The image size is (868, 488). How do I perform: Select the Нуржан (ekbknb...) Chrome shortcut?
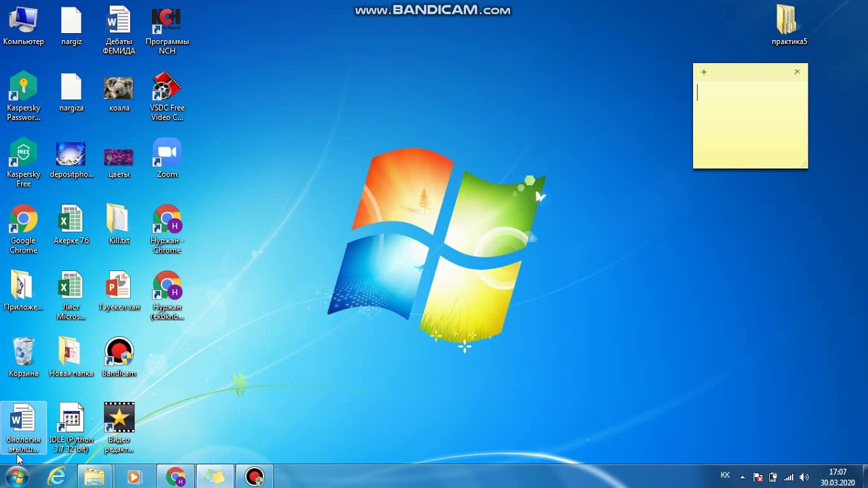(x=167, y=296)
